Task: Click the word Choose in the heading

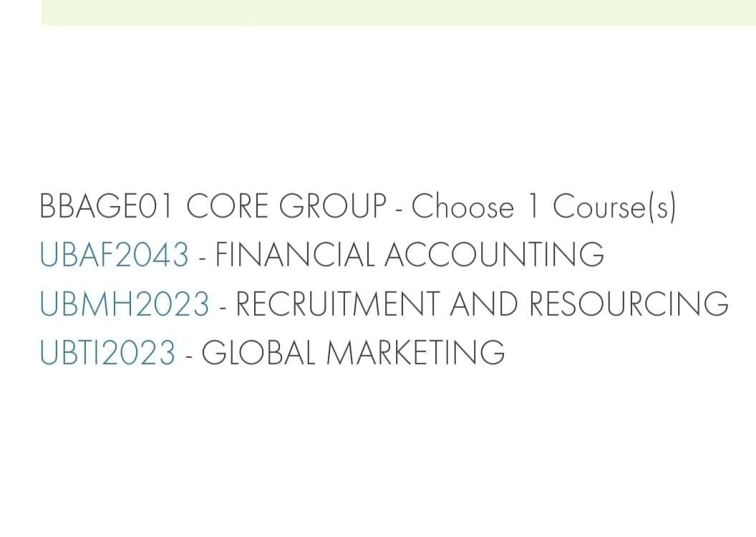Action: click(462, 207)
